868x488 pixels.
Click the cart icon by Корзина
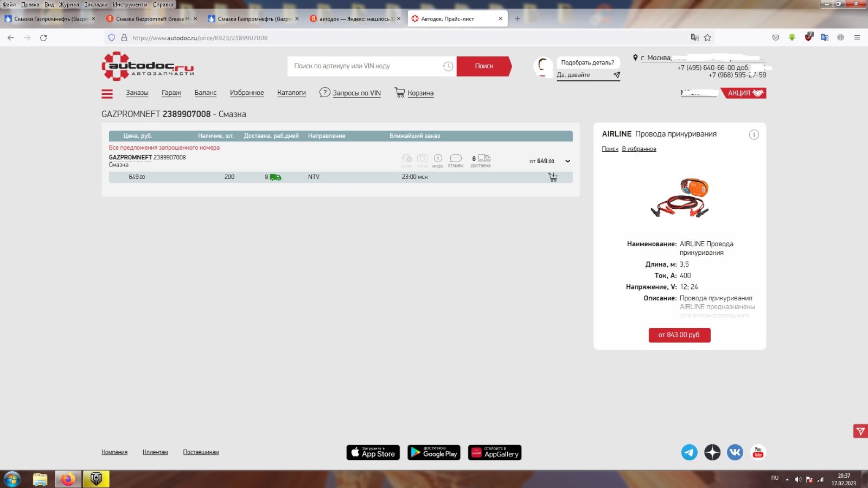[x=400, y=93]
